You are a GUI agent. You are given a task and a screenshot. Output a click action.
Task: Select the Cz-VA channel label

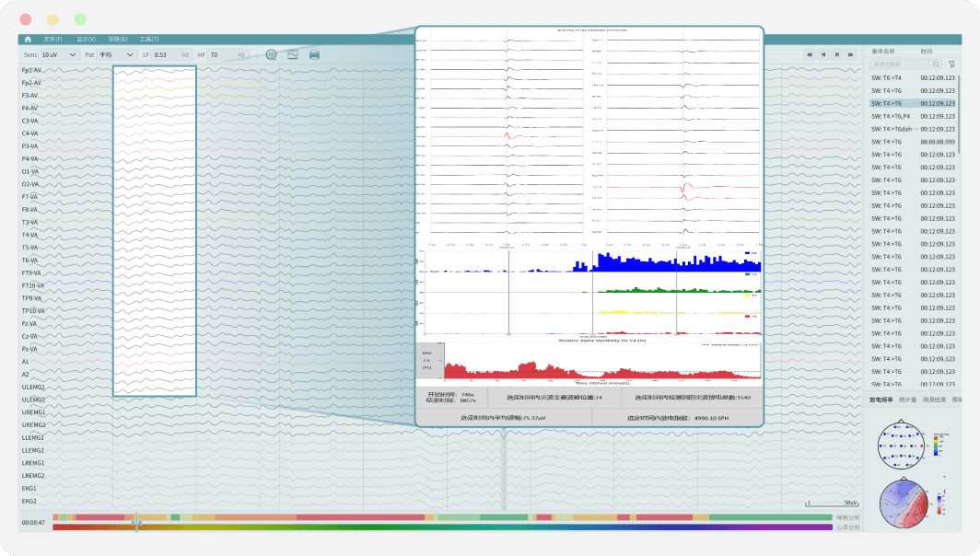[29, 337]
